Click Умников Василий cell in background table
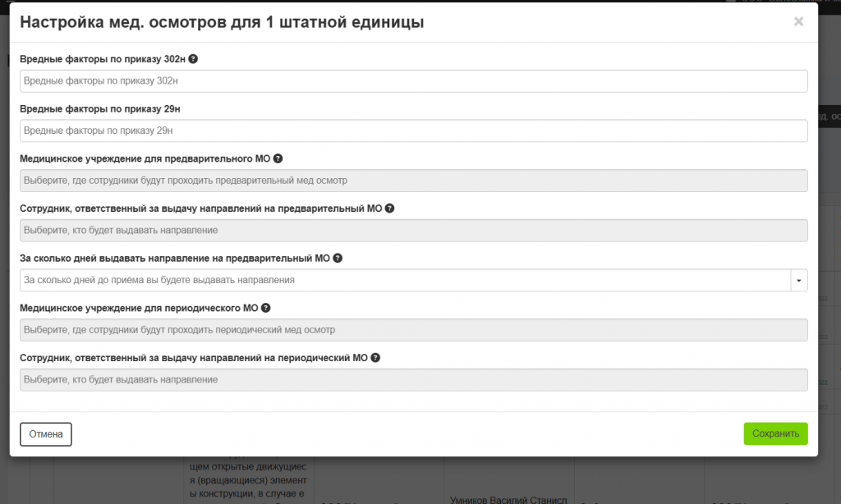This screenshot has width=841, height=504. [x=508, y=499]
